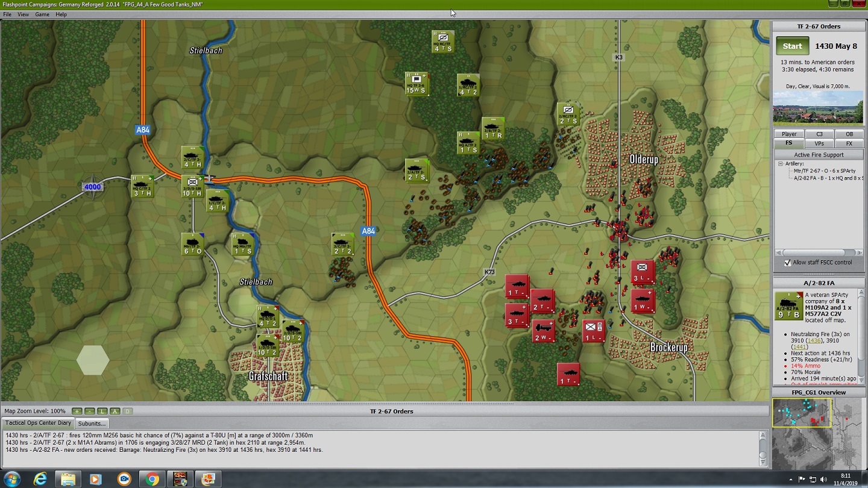Select the Mtr/TF 6 T O mortar counter
Screen dimensions: 868x488
(x=193, y=244)
